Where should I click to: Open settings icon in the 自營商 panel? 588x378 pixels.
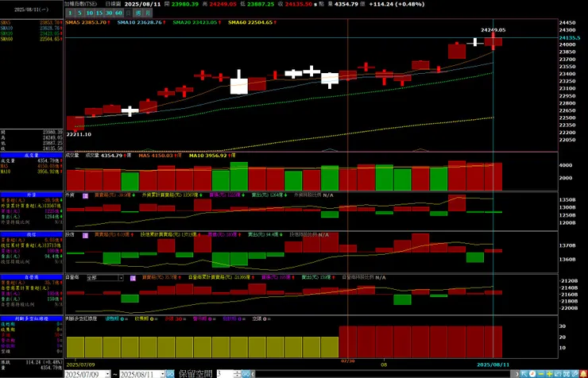click(133, 278)
